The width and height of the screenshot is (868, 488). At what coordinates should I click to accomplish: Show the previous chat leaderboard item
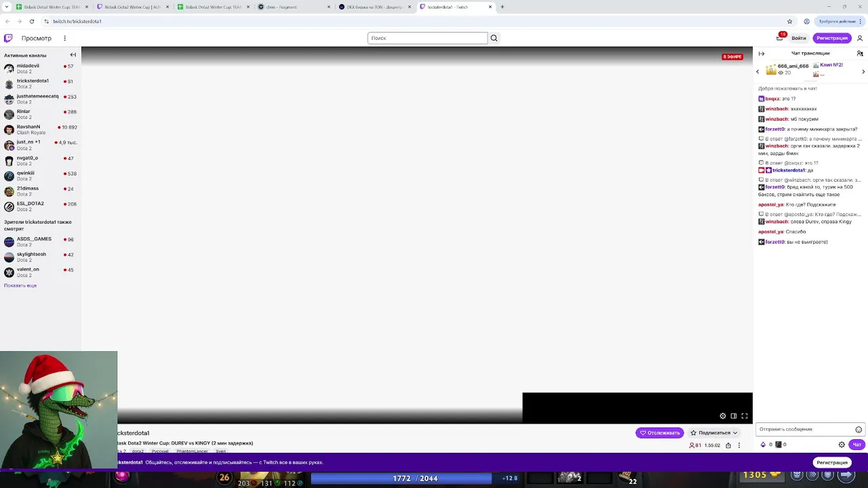click(758, 71)
